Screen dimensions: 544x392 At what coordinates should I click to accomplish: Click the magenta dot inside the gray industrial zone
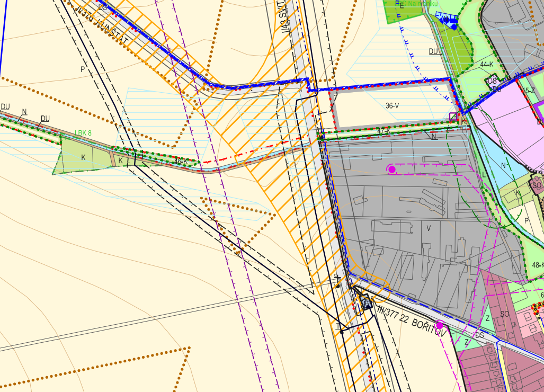point(391,170)
